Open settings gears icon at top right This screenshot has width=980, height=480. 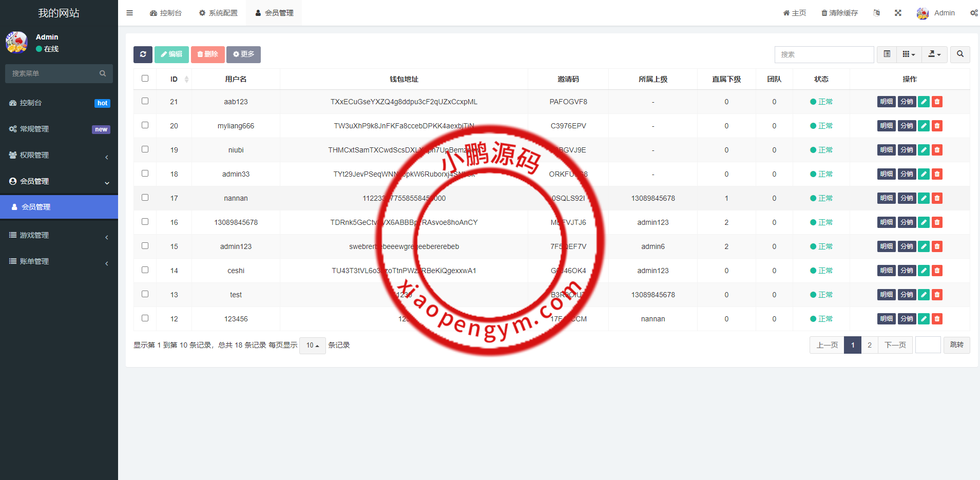[x=973, y=13]
